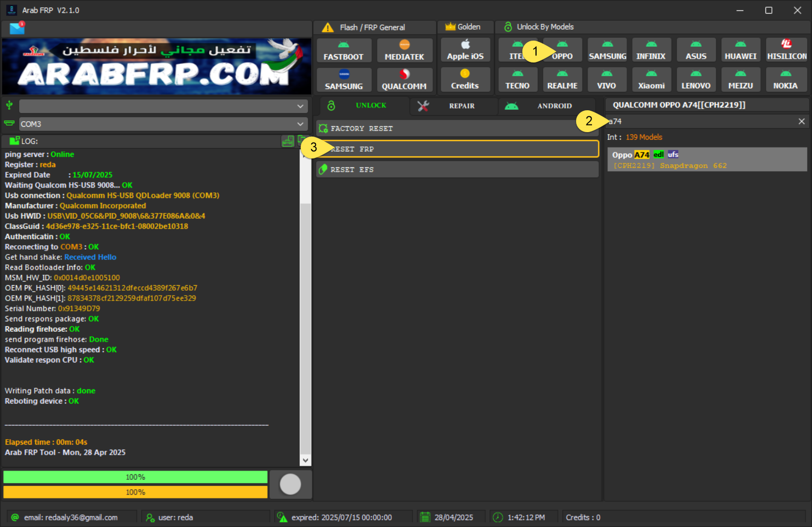Image resolution: width=812 pixels, height=527 pixels.
Task: Click the COM port icon
Action: (x=9, y=123)
